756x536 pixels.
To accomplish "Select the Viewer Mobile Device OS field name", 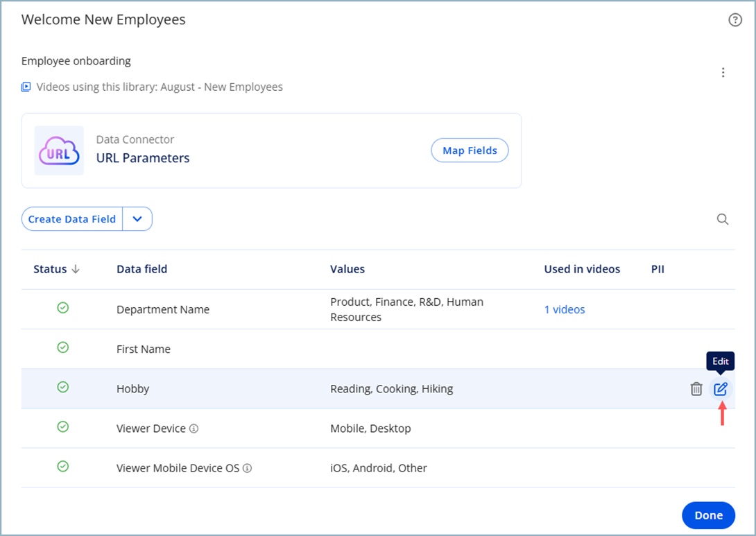I will click(178, 468).
